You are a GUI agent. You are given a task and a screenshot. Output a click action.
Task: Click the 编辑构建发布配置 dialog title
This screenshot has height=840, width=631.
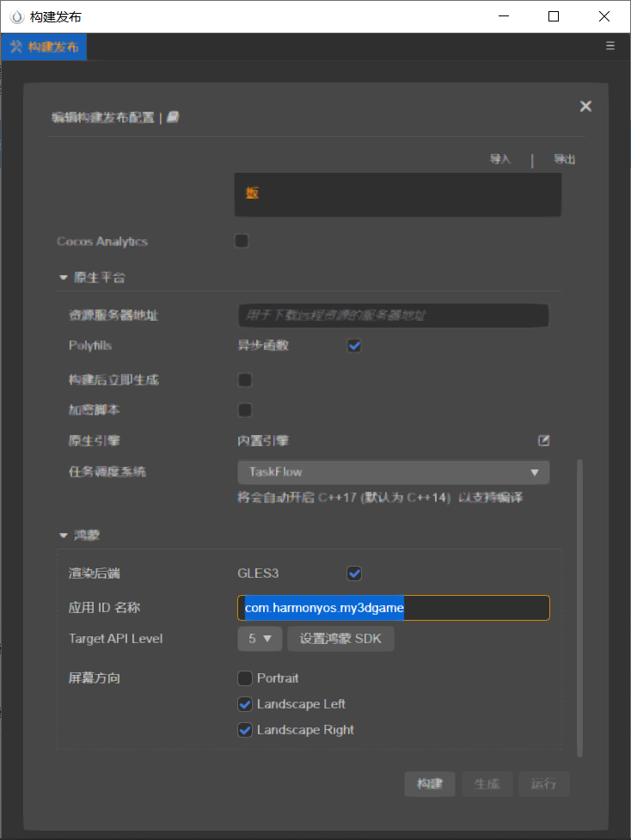(103, 117)
